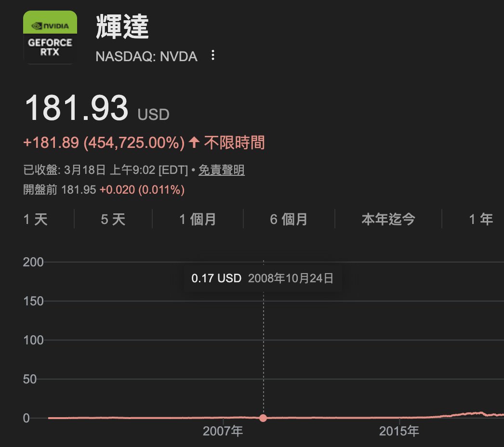504x447 pixels.
Task: Click the 200 y-axis label
Action: click(x=33, y=262)
